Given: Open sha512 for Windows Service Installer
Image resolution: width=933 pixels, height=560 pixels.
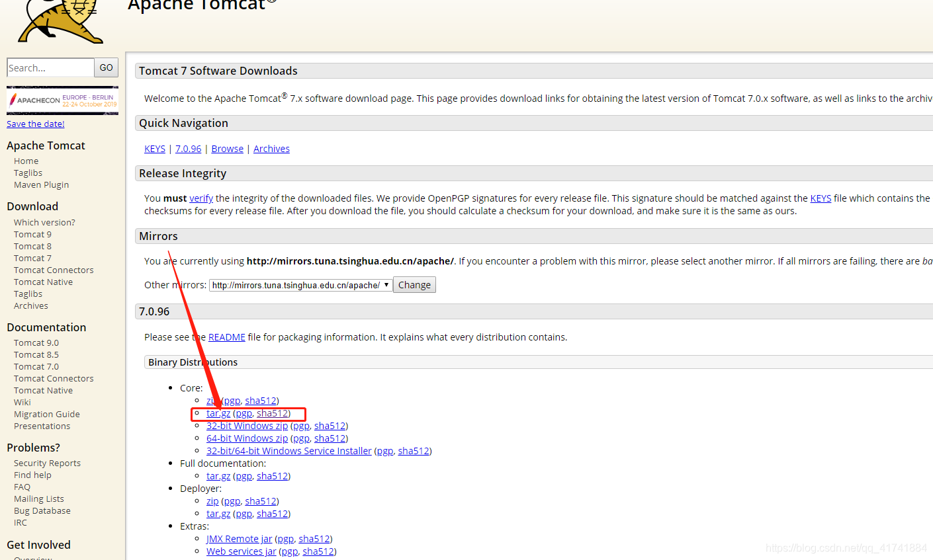Looking at the screenshot, I should click(414, 451).
